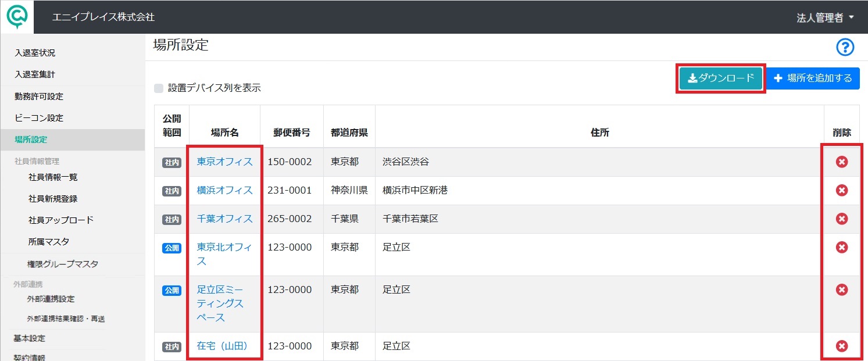Open the 在宅（山田） location link
This screenshot has height=361, width=868.
[x=223, y=346]
